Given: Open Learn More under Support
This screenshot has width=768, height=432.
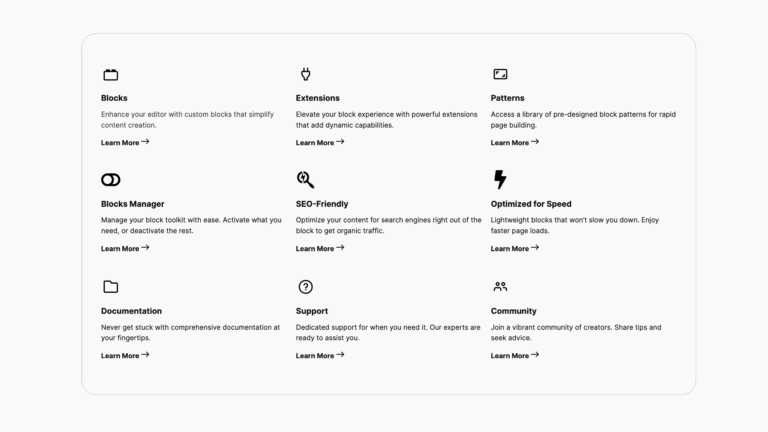Looking at the screenshot, I should [320, 356].
